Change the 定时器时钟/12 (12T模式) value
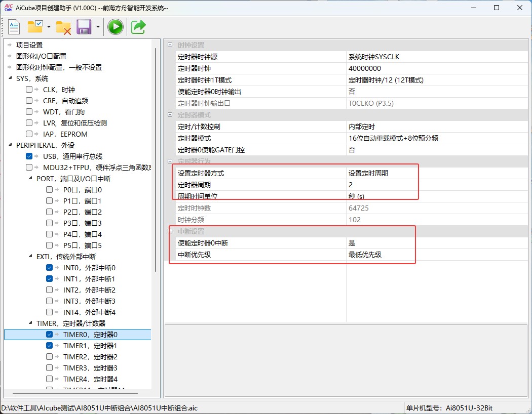 (437, 80)
